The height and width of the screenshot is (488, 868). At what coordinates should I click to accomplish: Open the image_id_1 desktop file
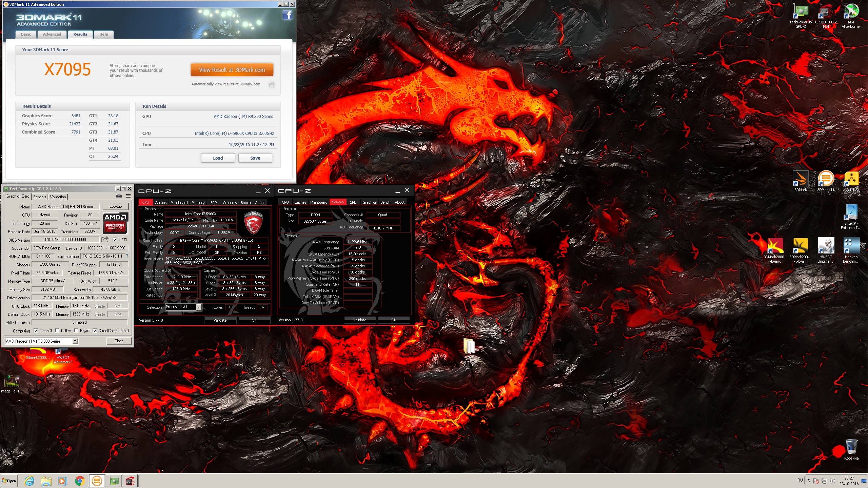click(x=12, y=384)
